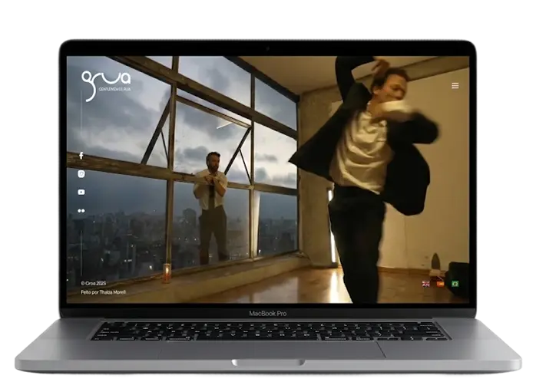
Task: Click the Grua logo
Action: (105, 83)
